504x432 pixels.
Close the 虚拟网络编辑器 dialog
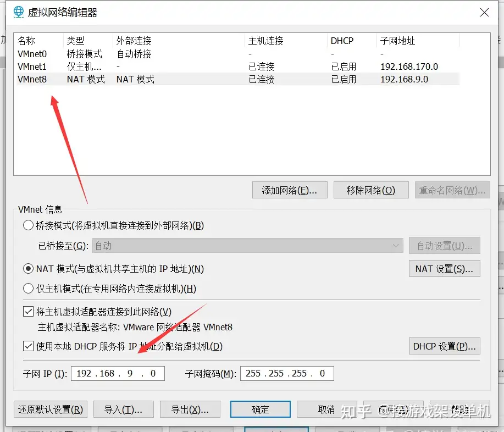pos(484,13)
